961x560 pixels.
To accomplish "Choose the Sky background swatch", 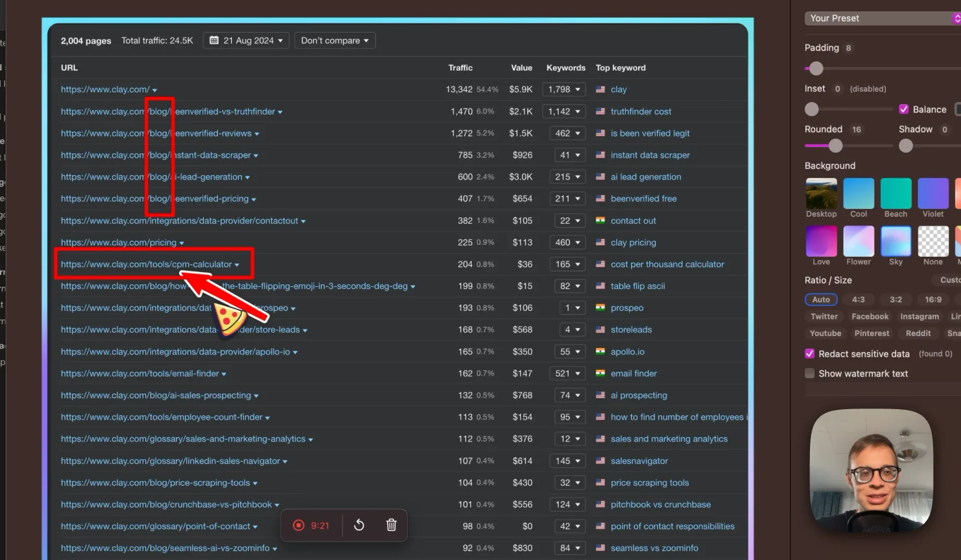I will [x=896, y=241].
